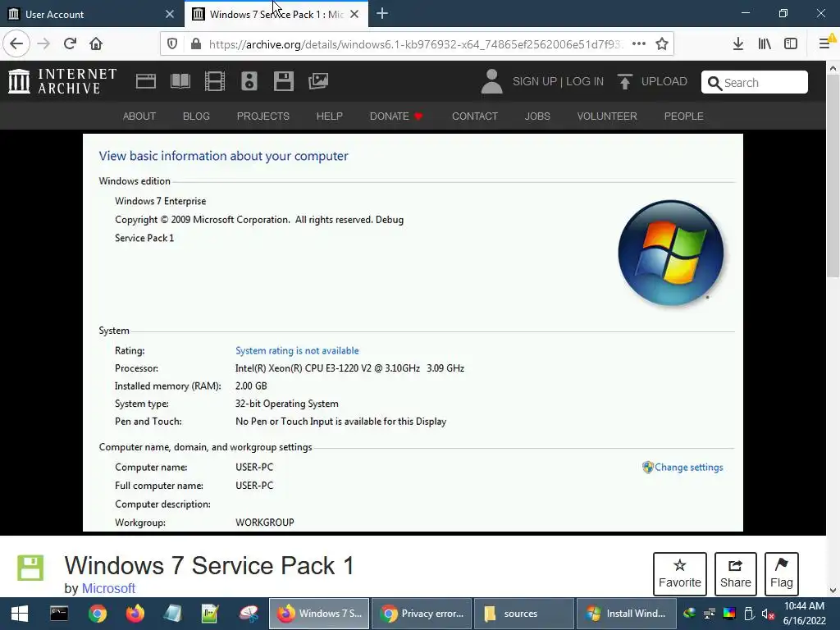Screen dimensions: 840x630
Task: Open the JOBS menu item
Action: pos(537,116)
